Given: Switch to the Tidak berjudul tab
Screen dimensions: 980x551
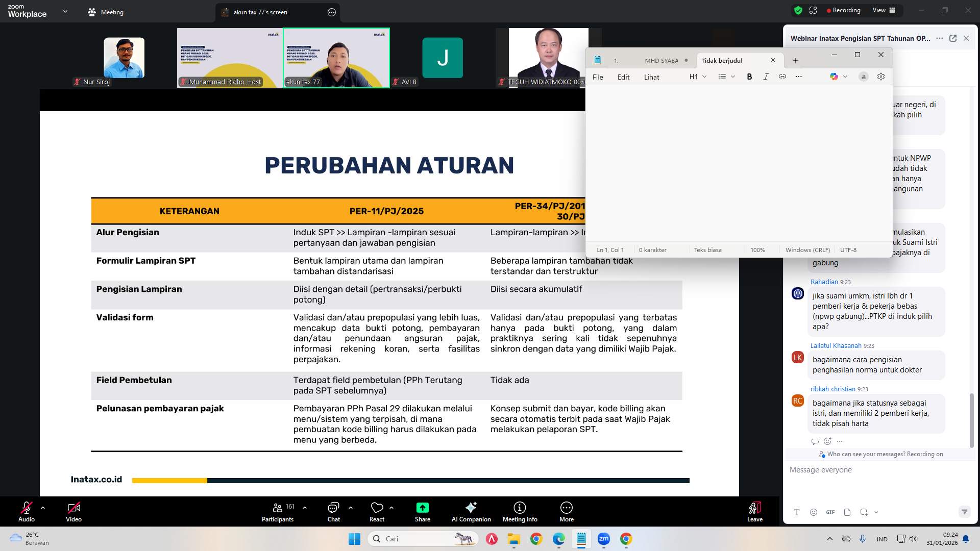Looking at the screenshot, I should (722, 60).
